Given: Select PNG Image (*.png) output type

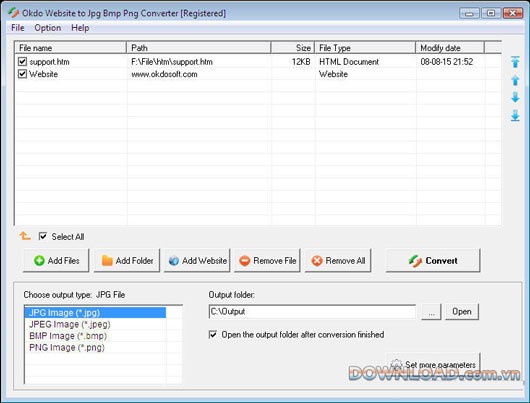Looking at the screenshot, I should pos(95,347).
